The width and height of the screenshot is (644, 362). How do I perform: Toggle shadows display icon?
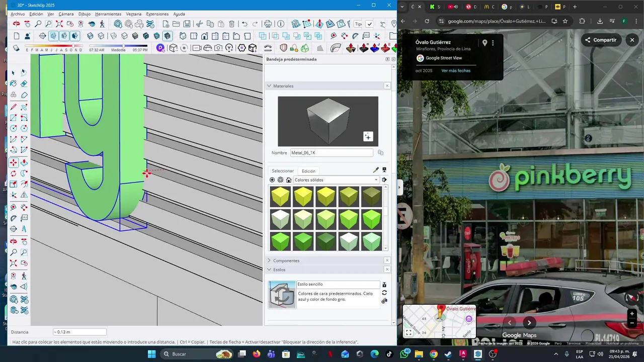(16, 48)
